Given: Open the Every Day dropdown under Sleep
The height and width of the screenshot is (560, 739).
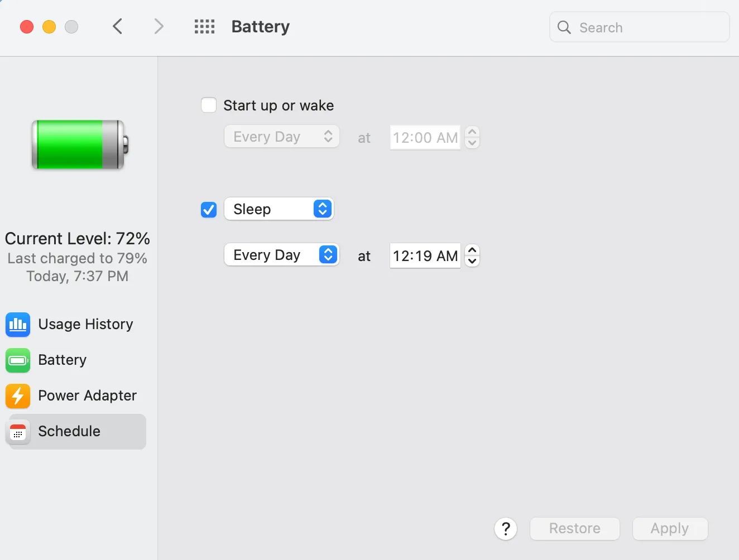Looking at the screenshot, I should [x=281, y=254].
